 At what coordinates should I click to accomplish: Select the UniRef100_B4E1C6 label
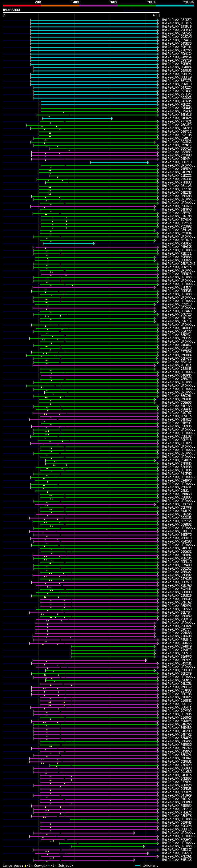pos(177,860)
